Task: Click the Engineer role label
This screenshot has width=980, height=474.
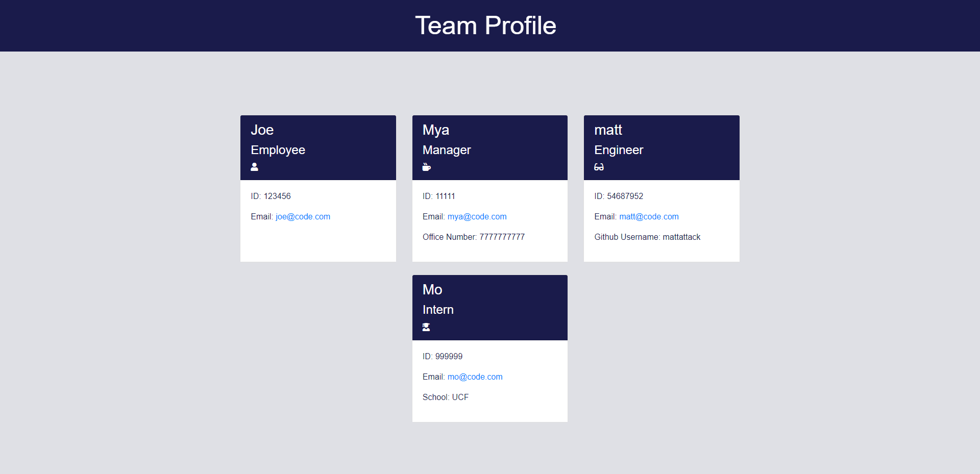Action: [x=618, y=149]
